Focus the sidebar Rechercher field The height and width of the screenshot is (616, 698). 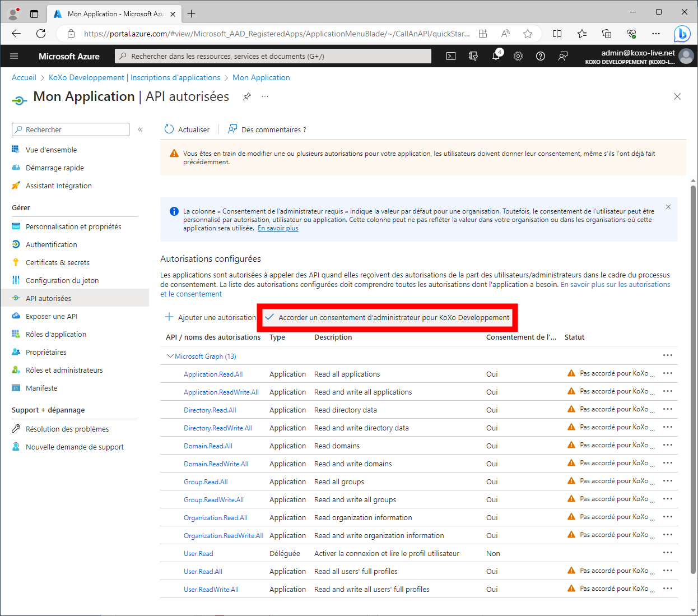(x=71, y=129)
